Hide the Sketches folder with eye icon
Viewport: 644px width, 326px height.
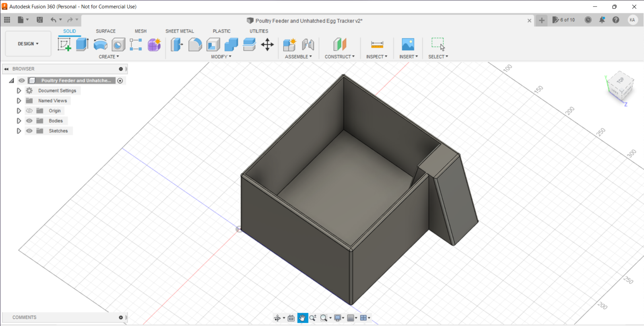29,131
